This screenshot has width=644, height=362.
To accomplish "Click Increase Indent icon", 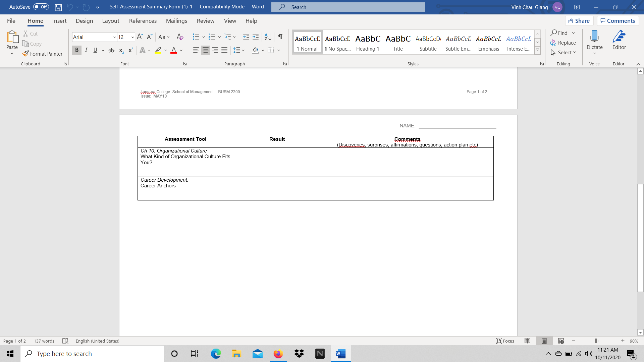I will click(256, 37).
